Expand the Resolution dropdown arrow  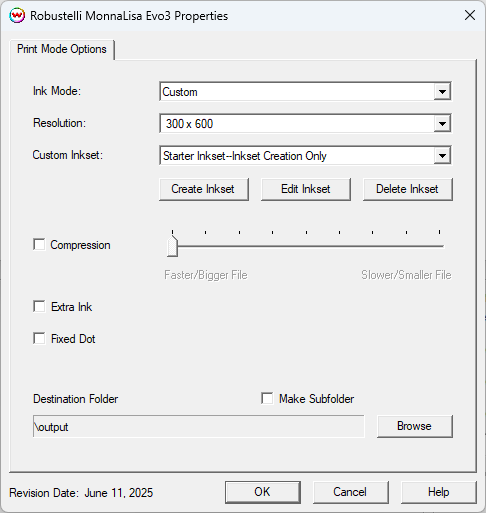click(x=442, y=124)
